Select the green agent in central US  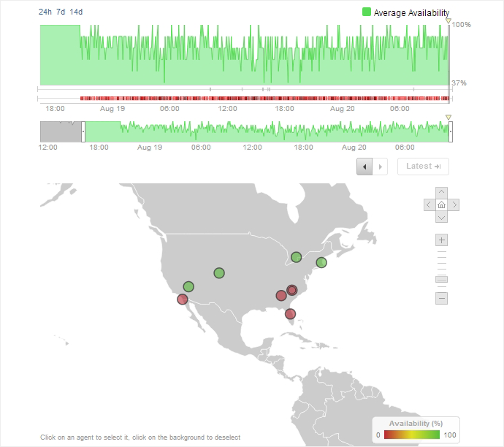coord(219,273)
